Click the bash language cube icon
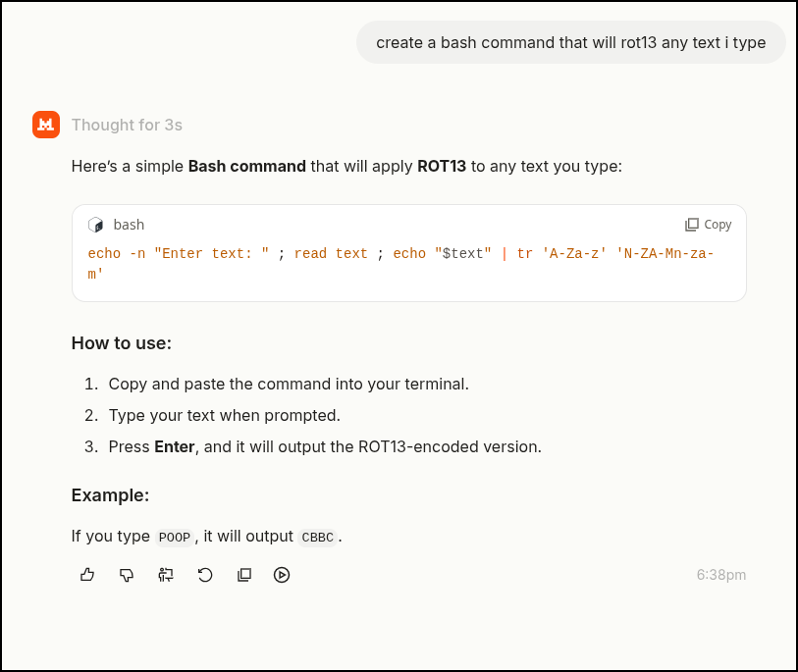 coord(95,225)
